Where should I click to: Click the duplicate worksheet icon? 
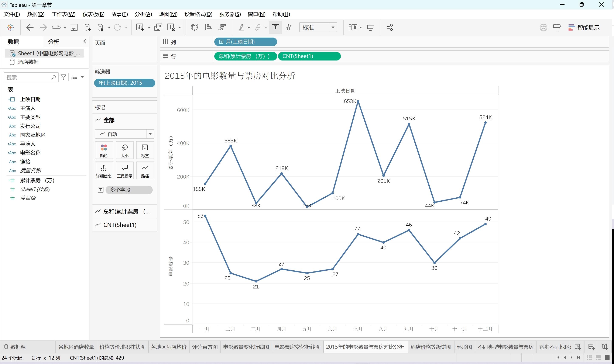[158, 27]
